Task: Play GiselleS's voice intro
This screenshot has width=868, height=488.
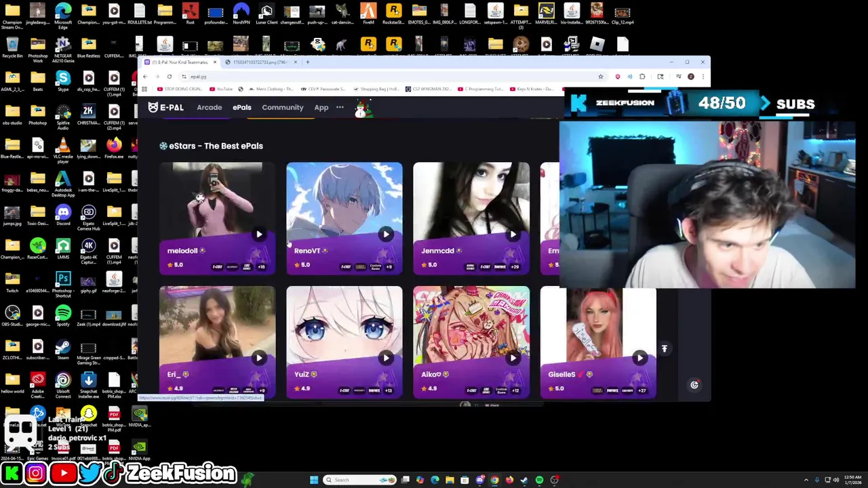Action: (639, 358)
